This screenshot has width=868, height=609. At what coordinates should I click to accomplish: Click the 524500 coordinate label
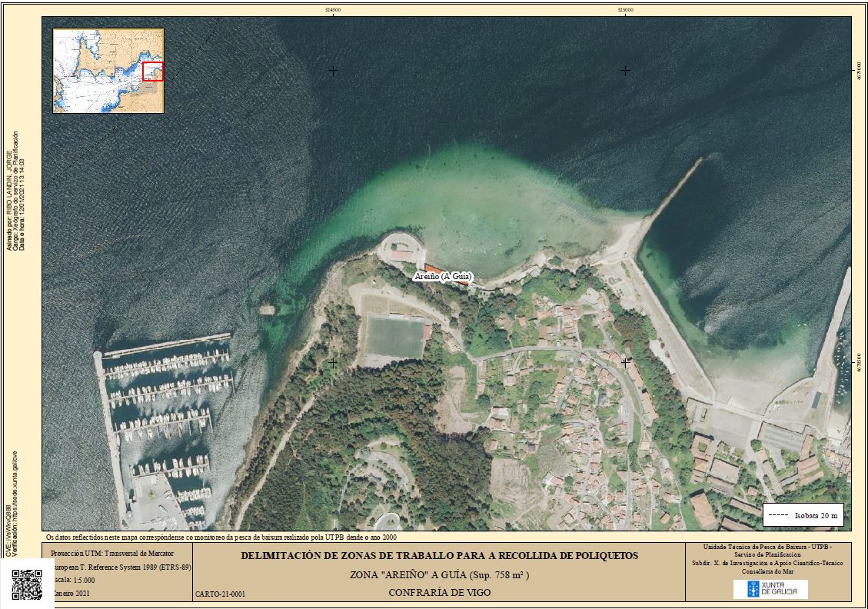(x=333, y=10)
